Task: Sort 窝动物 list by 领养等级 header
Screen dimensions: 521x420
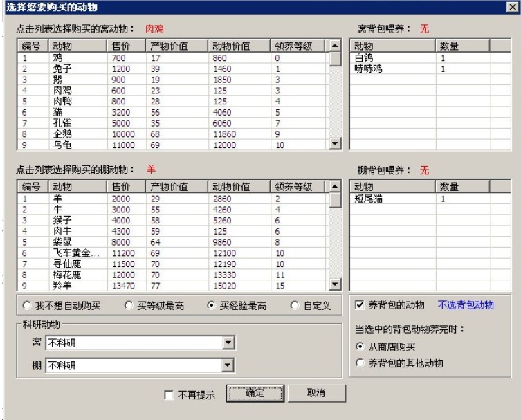Action: point(298,46)
